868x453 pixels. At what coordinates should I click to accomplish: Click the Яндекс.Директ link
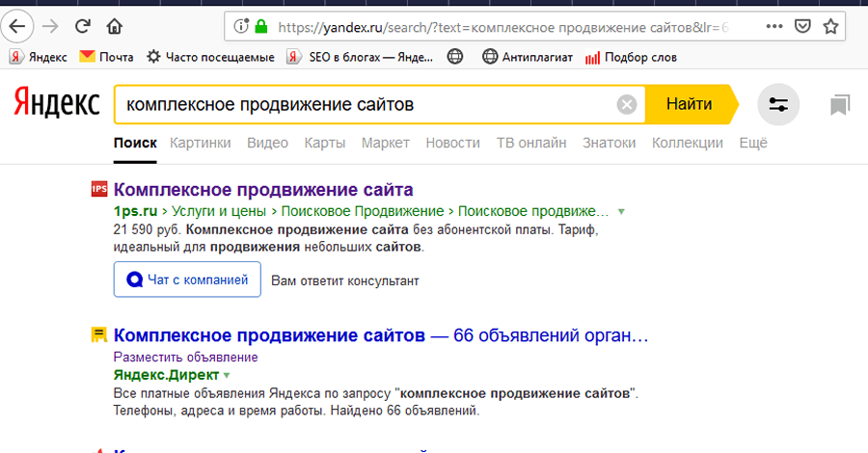point(167,375)
